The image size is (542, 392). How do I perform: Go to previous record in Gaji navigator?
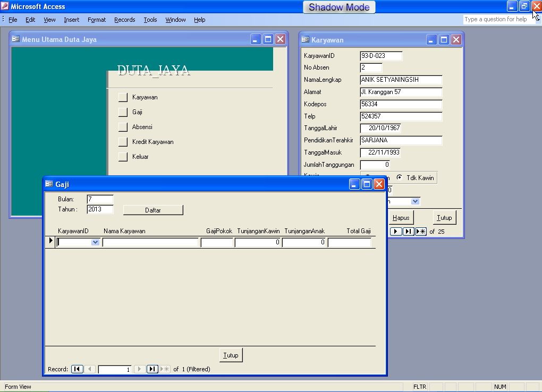click(x=89, y=369)
